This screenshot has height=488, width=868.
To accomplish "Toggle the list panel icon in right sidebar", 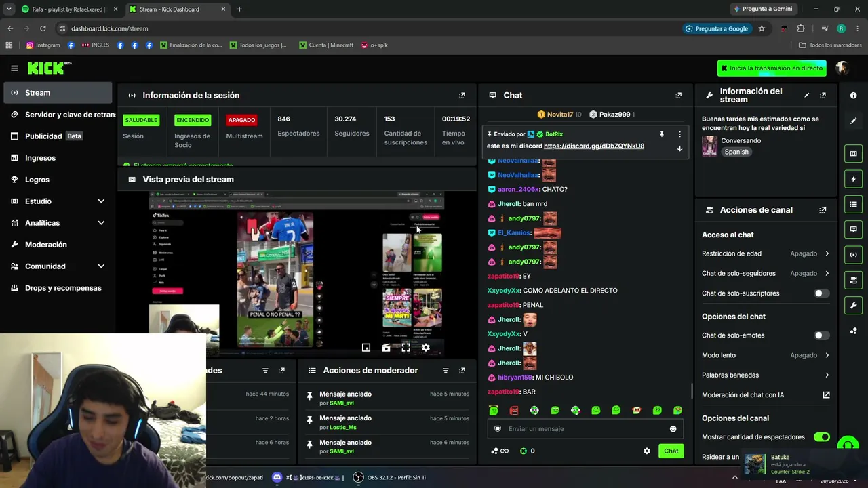I will click(x=853, y=204).
